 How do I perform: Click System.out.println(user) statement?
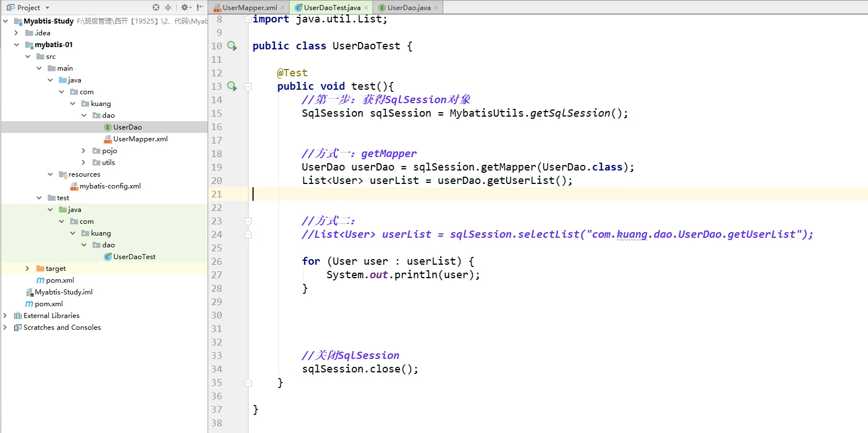click(x=403, y=275)
